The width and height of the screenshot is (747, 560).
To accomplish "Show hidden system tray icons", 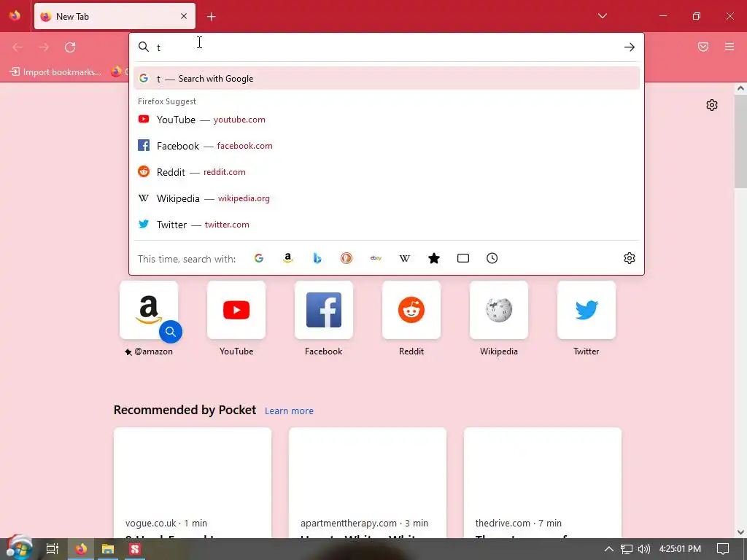I will 609,549.
